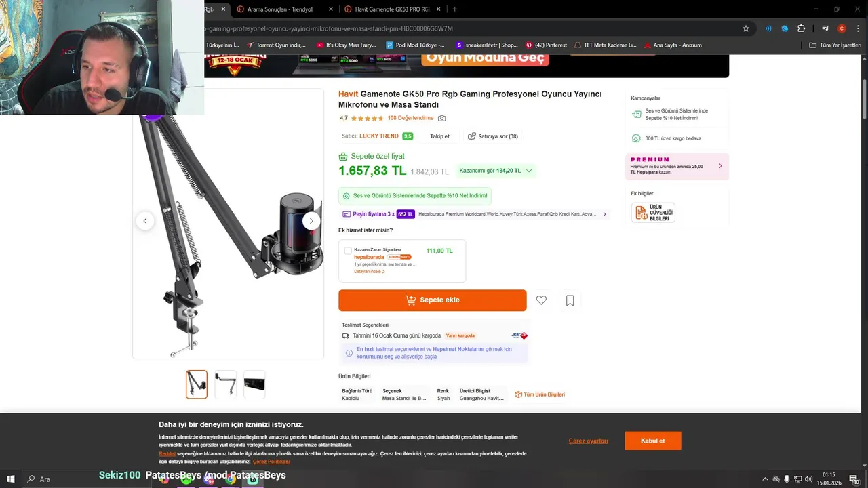868x488 pixels.
Task: Open Tüm Ürün Bilgileri link
Action: click(540, 394)
